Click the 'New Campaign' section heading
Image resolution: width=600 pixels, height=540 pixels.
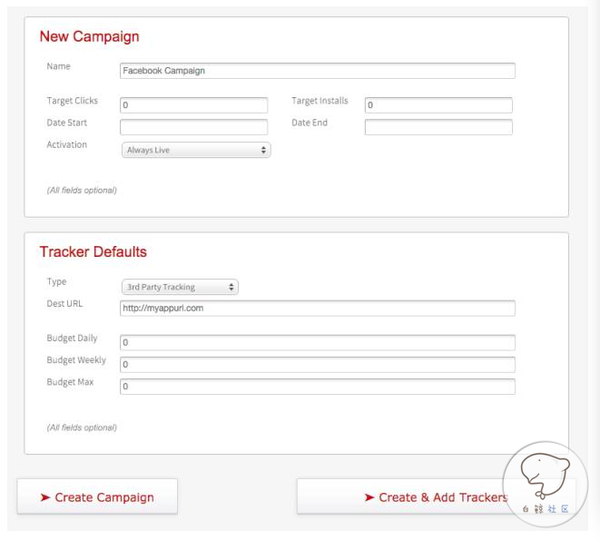tap(89, 37)
